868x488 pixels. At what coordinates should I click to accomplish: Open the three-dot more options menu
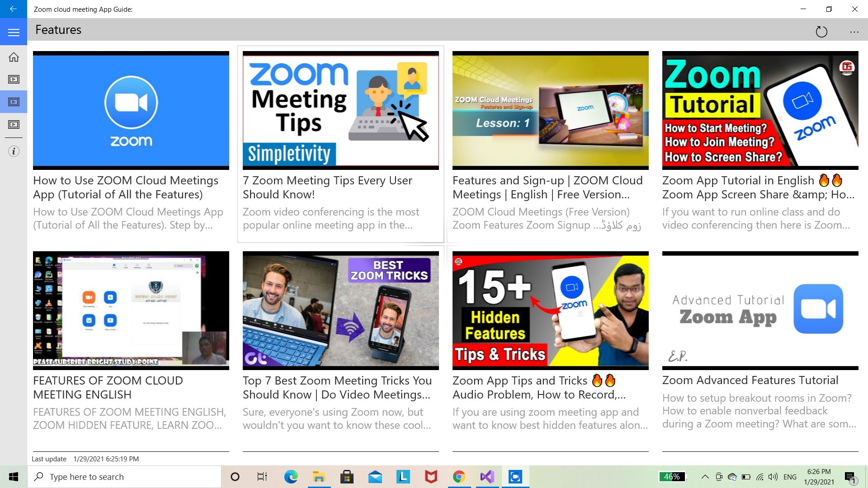(854, 32)
